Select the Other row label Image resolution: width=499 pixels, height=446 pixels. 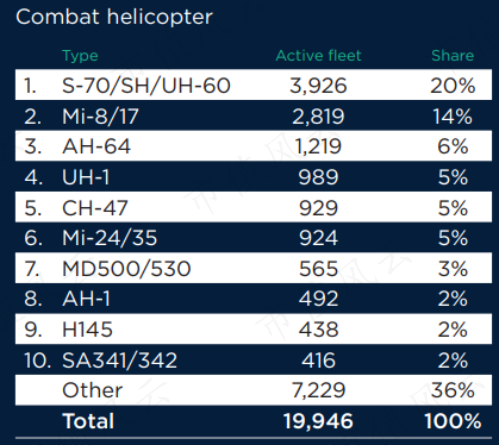(92, 390)
